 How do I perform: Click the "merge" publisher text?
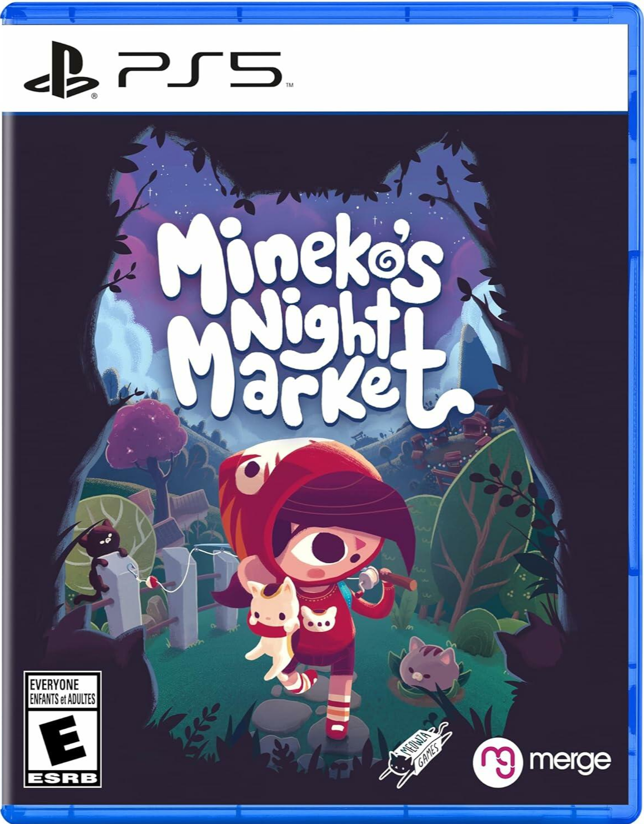569,761
